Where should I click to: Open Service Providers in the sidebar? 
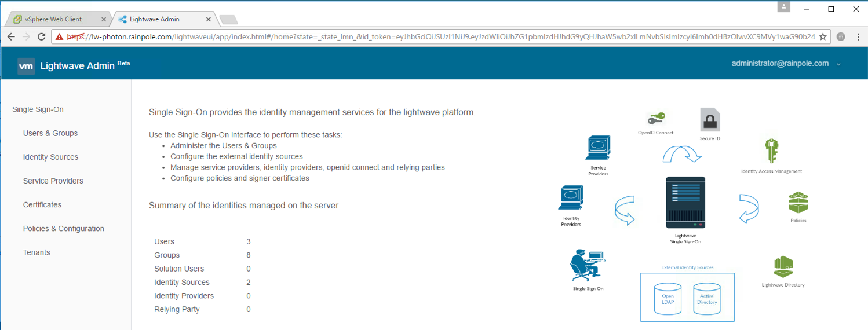[53, 181]
